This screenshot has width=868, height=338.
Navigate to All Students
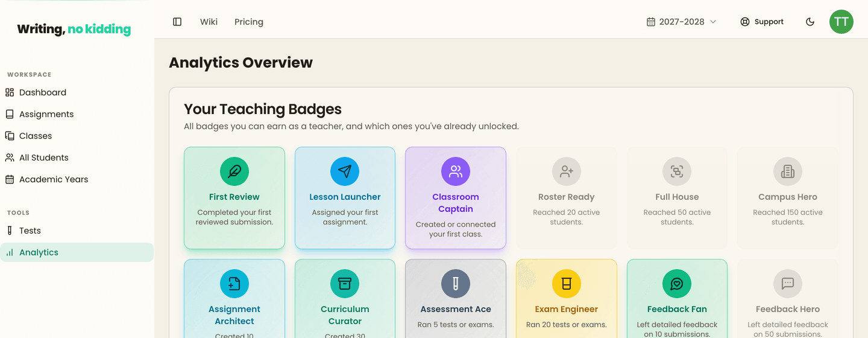(x=77, y=158)
